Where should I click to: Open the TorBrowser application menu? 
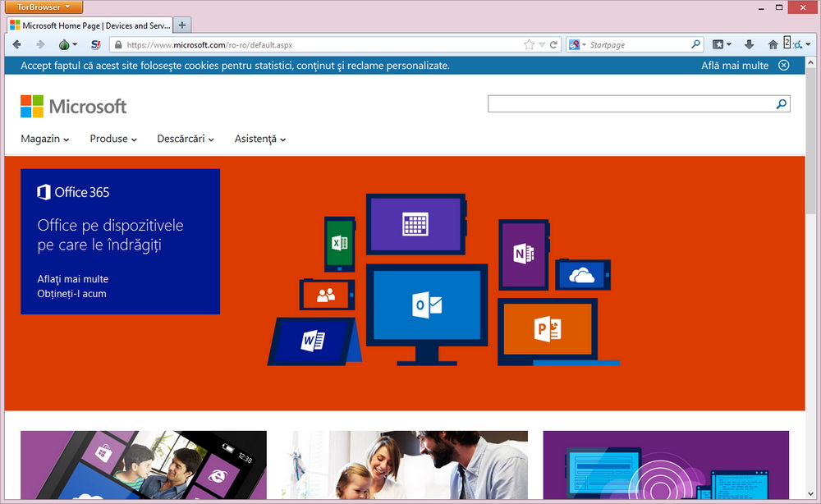pos(44,7)
